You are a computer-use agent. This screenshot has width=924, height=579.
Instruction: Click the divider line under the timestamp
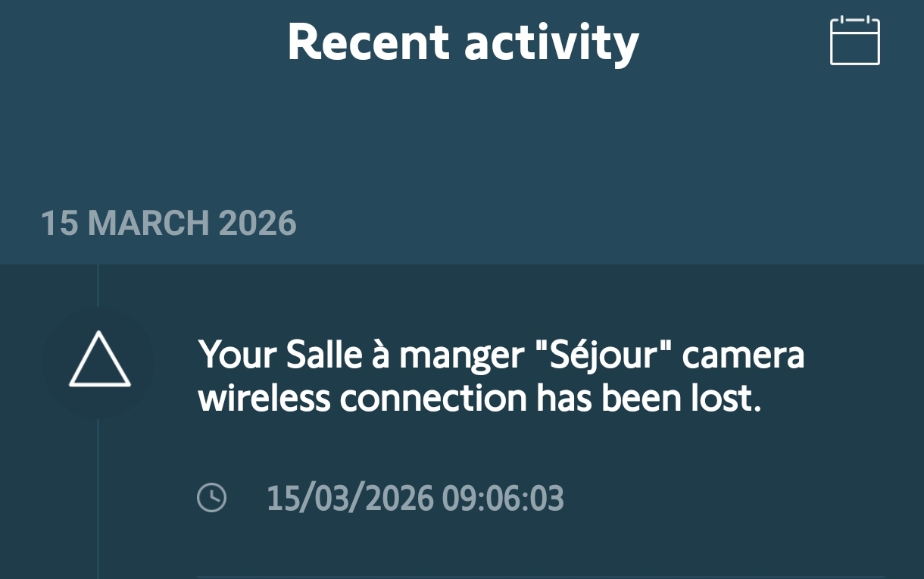pyautogui.click(x=539, y=577)
